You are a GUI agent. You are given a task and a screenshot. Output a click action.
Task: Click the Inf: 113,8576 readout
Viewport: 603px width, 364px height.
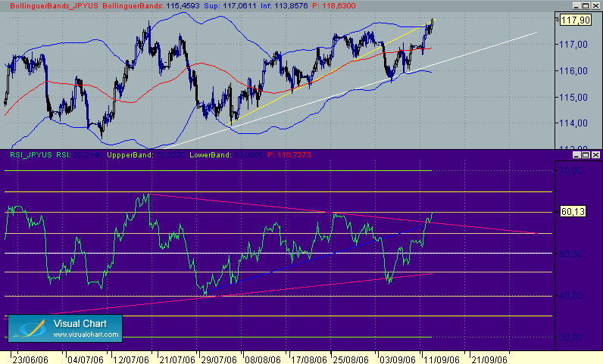tap(284, 6)
